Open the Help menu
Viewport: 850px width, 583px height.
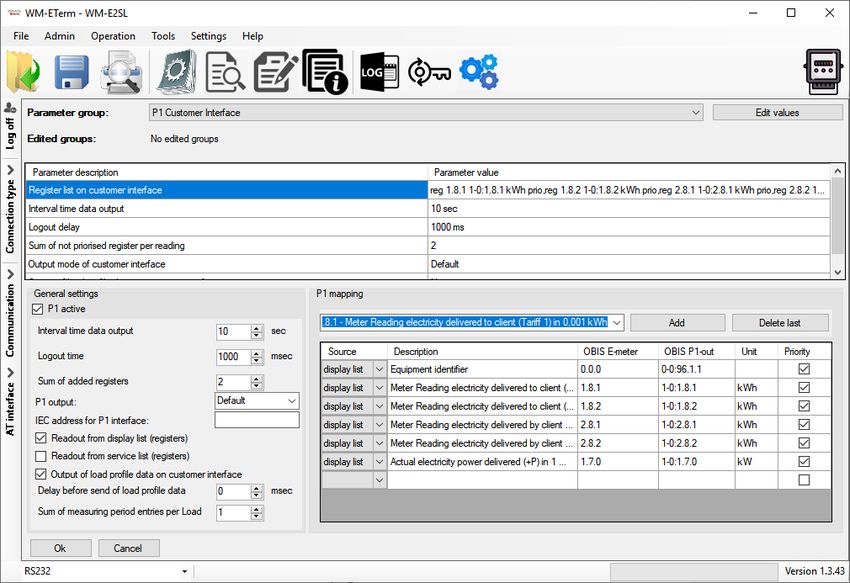point(253,36)
